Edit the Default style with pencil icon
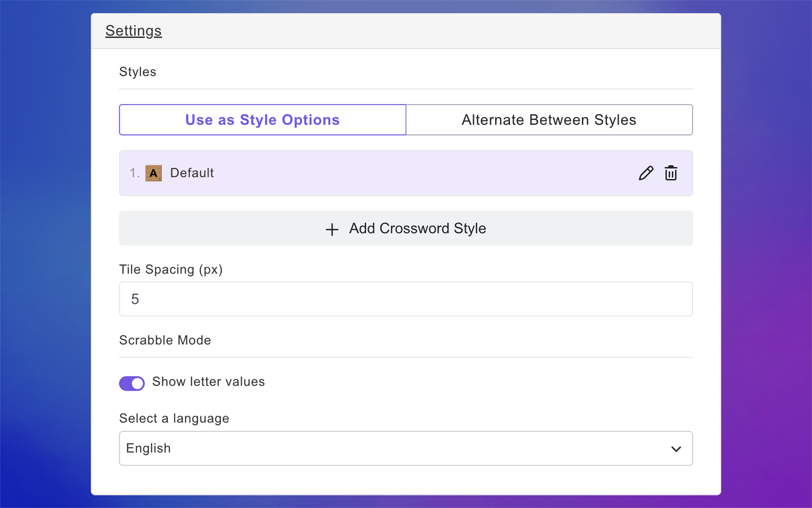Image resolution: width=812 pixels, height=508 pixels. [646, 173]
